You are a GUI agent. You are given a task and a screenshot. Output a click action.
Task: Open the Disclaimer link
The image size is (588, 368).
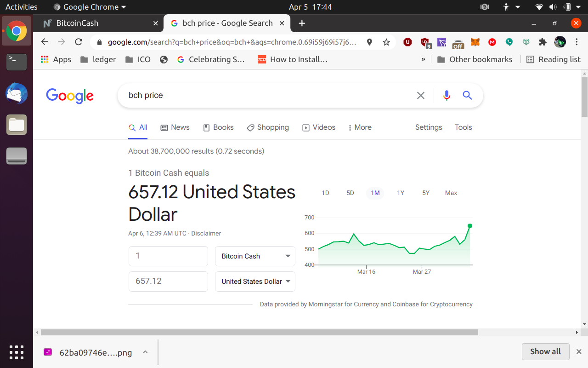coord(206,233)
